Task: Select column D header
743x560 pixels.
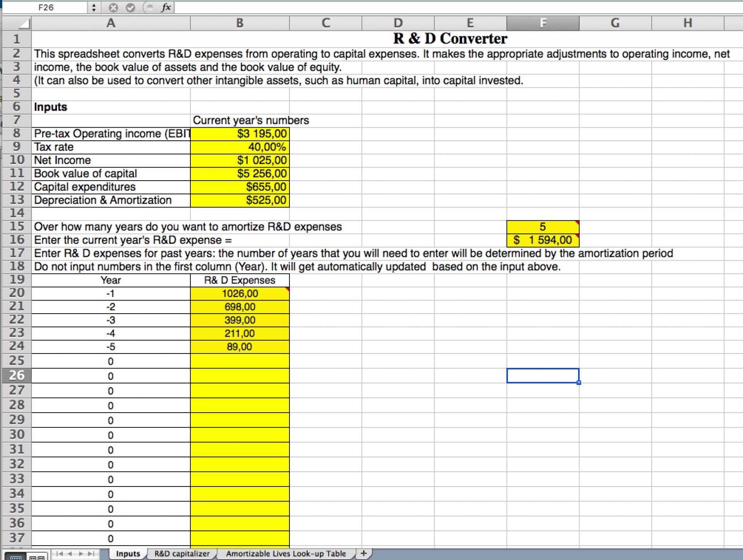Action: click(x=398, y=23)
